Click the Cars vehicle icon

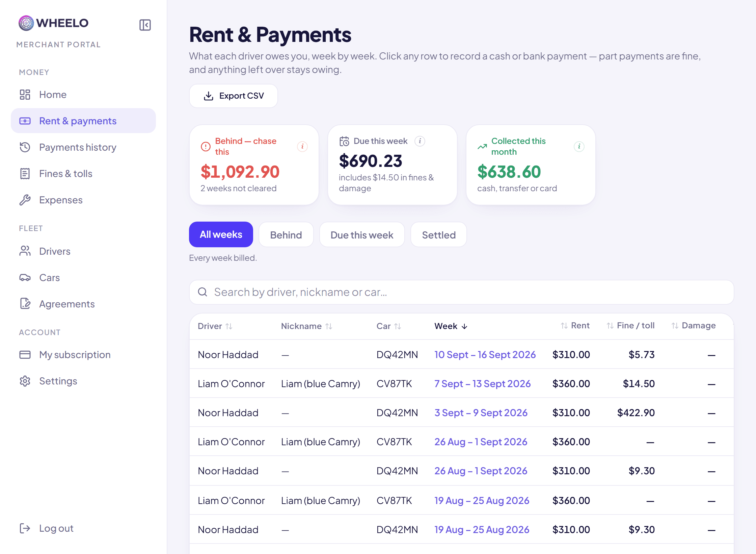coord(25,278)
